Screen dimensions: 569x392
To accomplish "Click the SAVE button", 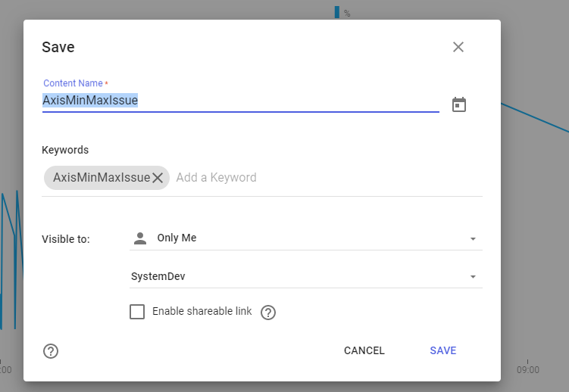I will pyautogui.click(x=443, y=350).
